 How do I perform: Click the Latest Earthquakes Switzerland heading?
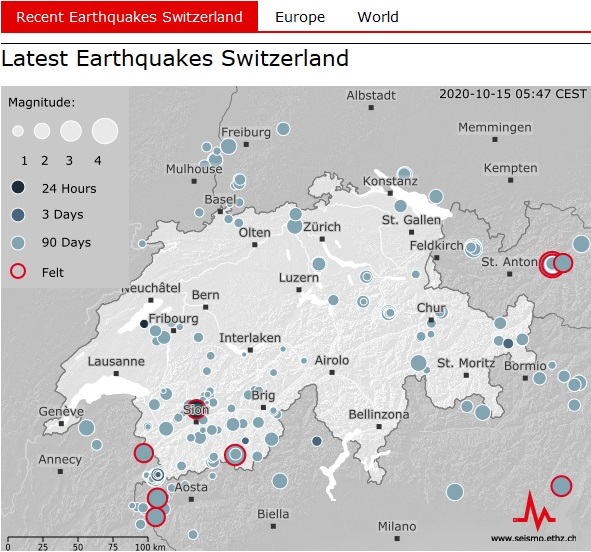[175, 58]
